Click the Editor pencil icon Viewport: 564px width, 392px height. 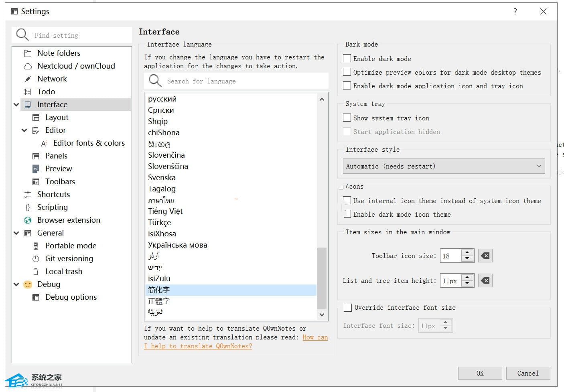[36, 130]
